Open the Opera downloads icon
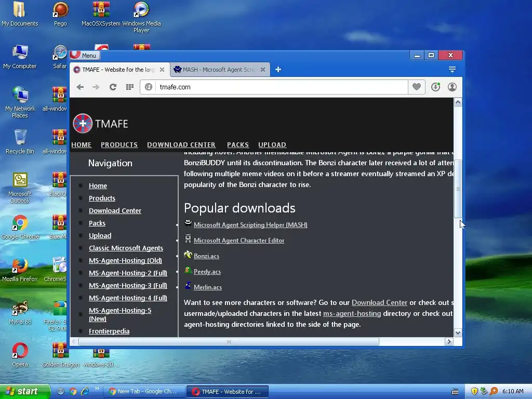The width and height of the screenshot is (532, 399). 436,87
